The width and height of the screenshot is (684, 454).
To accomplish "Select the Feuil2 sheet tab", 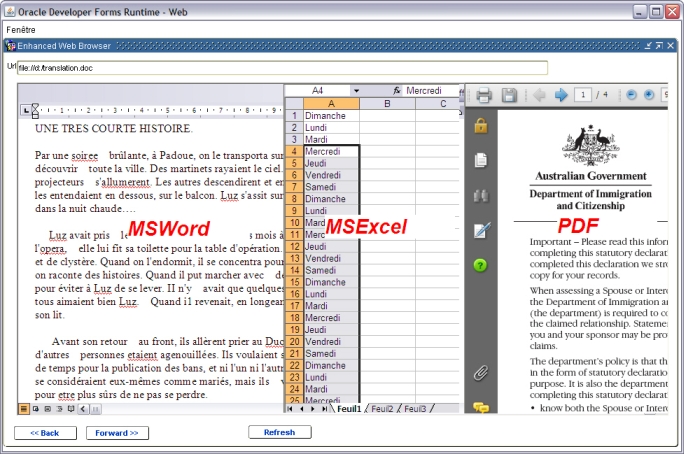I will (x=382, y=409).
